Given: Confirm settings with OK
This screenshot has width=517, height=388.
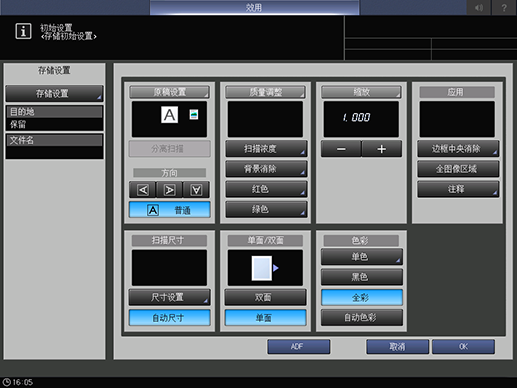Looking at the screenshot, I should [x=463, y=347].
